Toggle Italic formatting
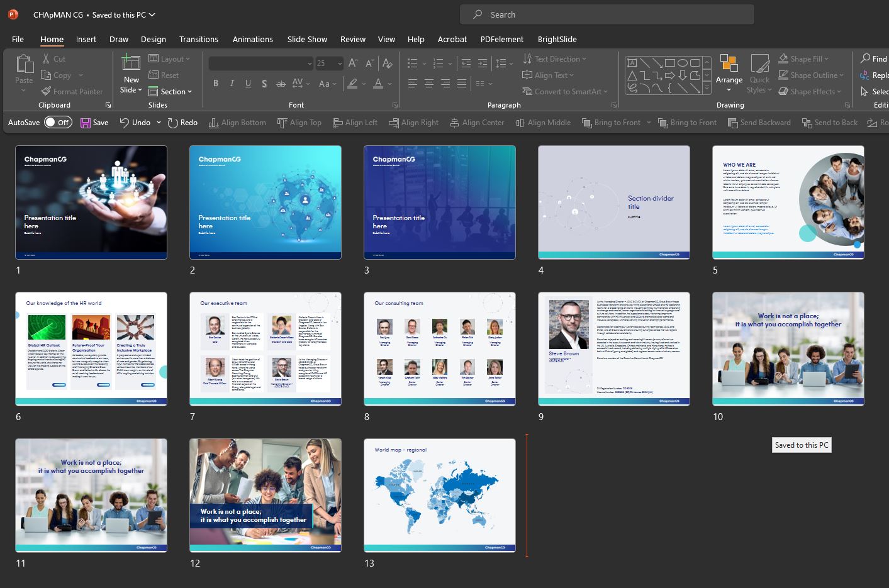889x588 pixels. 232,83
